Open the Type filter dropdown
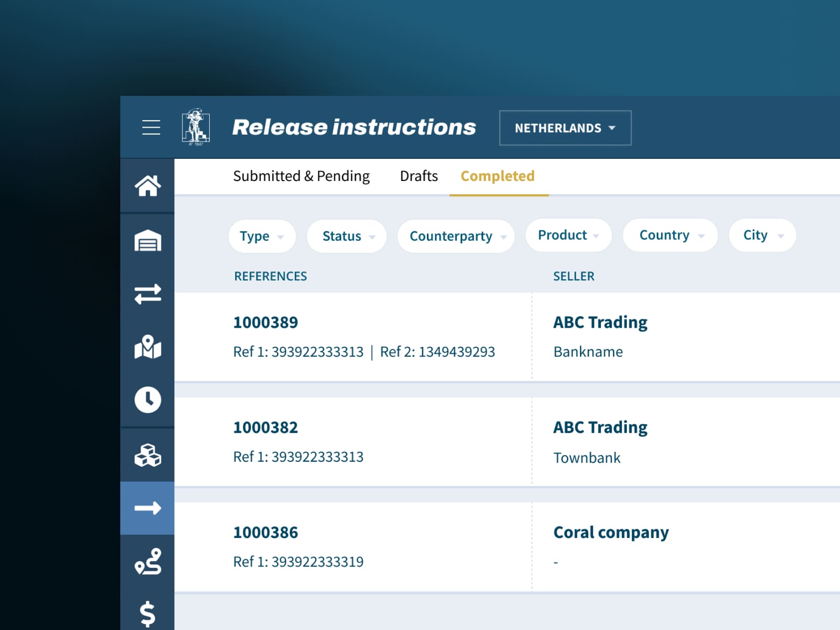840x630 pixels. [262, 236]
